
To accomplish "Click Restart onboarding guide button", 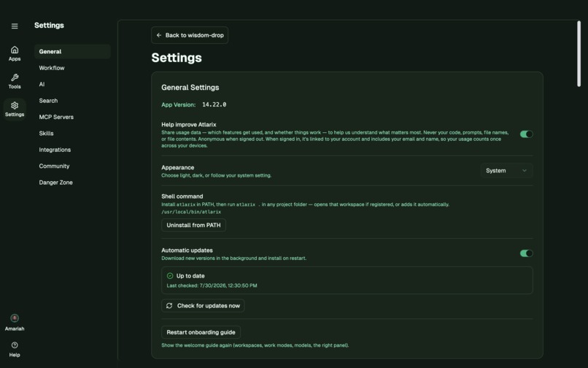I will point(201,332).
